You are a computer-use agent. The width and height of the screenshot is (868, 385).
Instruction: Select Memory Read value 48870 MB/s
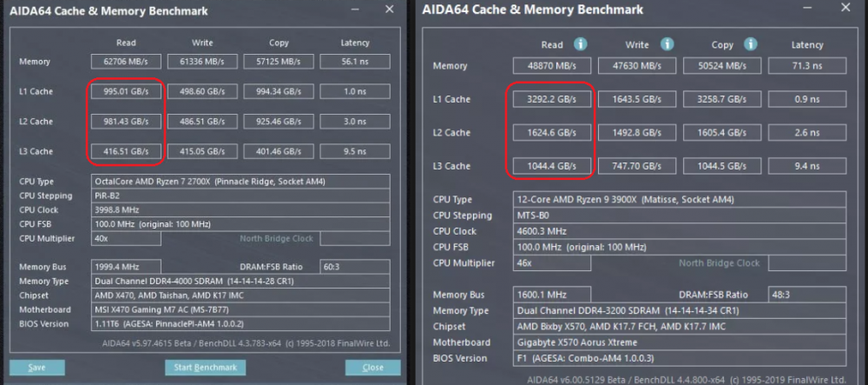coord(552,66)
